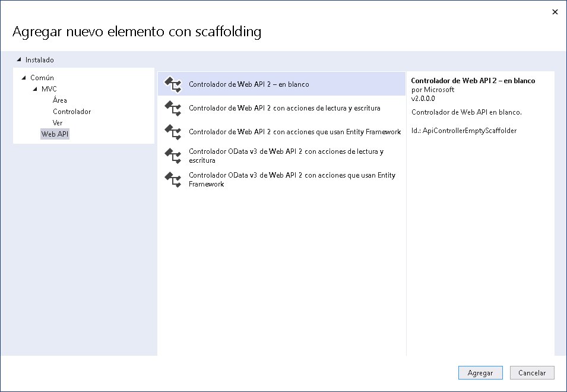The height and width of the screenshot is (392, 567).
Task: Click icon for Web API 2 read/write controller
Action: pos(173,108)
